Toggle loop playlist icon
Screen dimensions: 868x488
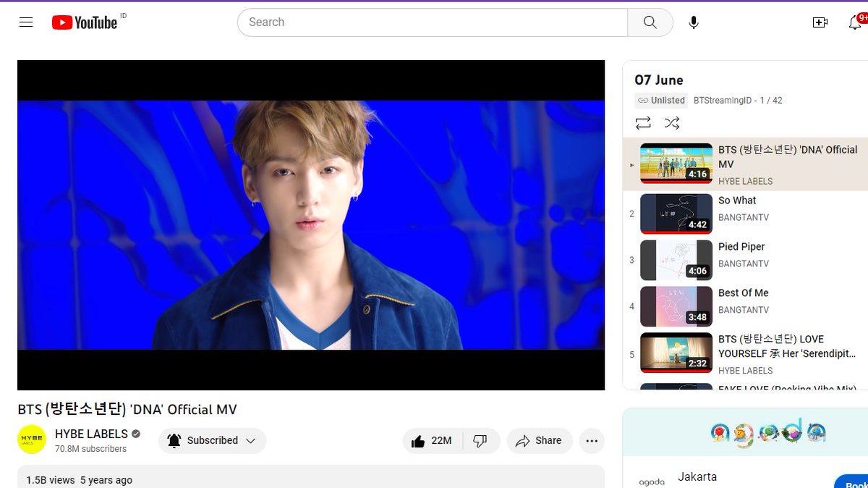(x=643, y=123)
